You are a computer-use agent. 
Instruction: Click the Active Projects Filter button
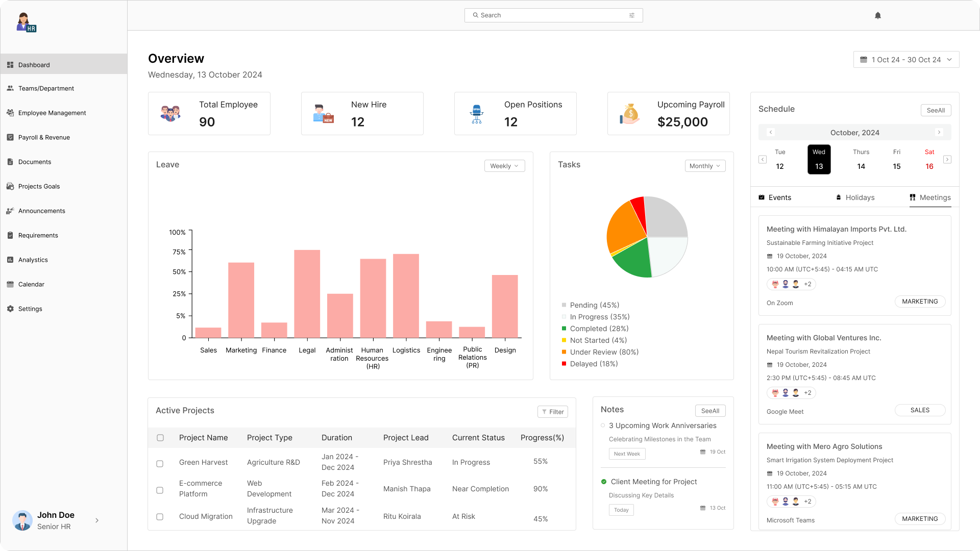tap(553, 412)
